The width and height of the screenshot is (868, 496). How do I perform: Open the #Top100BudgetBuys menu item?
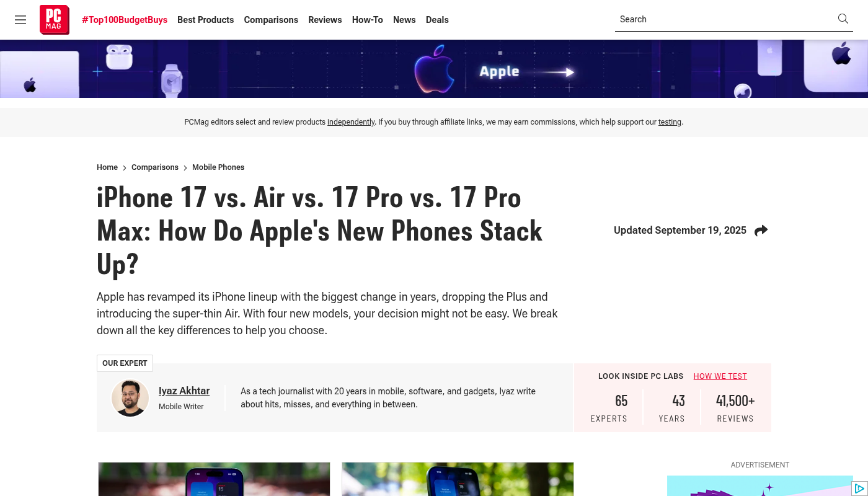125,20
